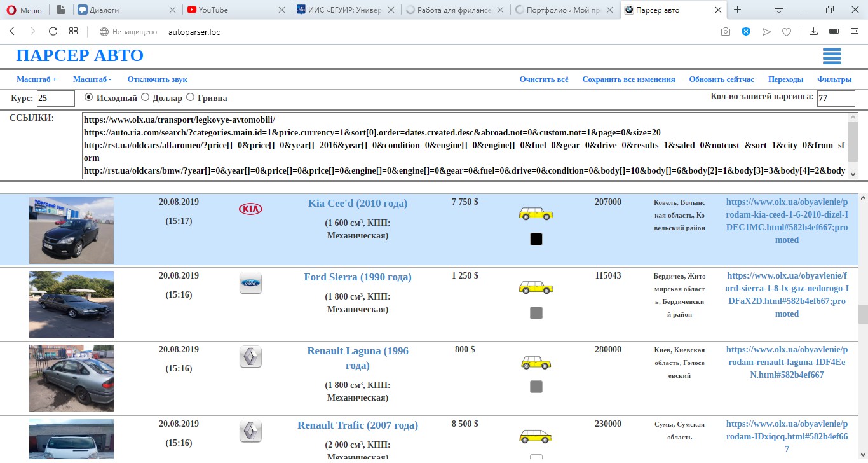Click the Кол-во записей парсинга field
Screen dimensions: 868x463
[836, 99]
